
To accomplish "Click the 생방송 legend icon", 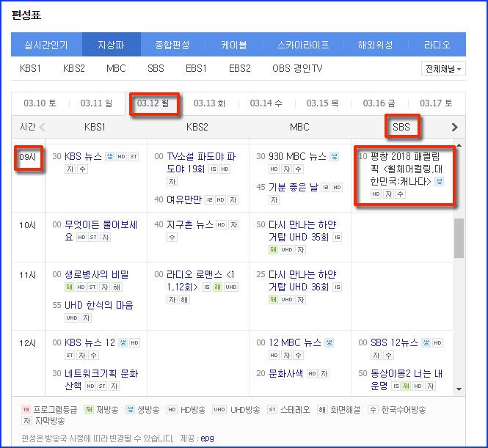I will tap(130, 409).
